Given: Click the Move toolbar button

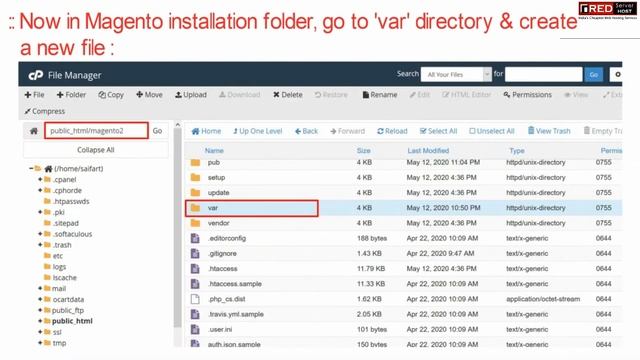Looking at the screenshot, I should point(149,95).
